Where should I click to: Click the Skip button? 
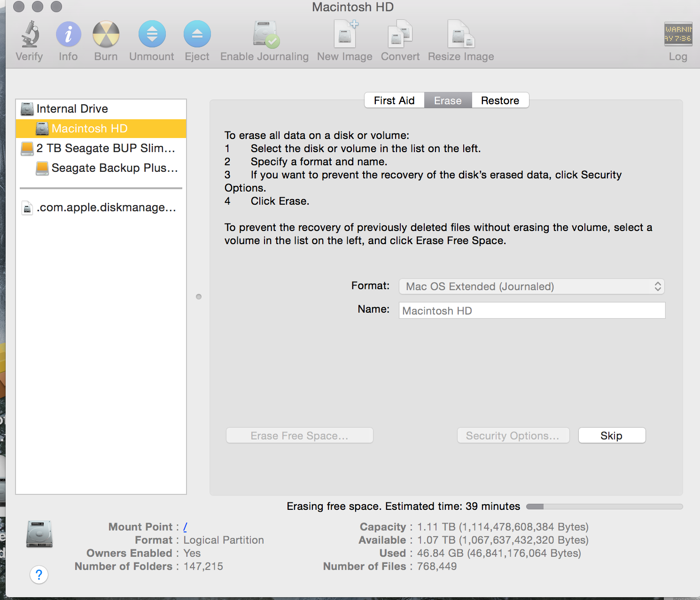612,435
